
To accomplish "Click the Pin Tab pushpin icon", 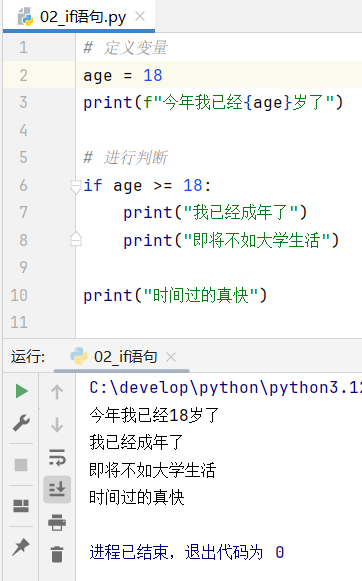I will [x=21, y=547].
